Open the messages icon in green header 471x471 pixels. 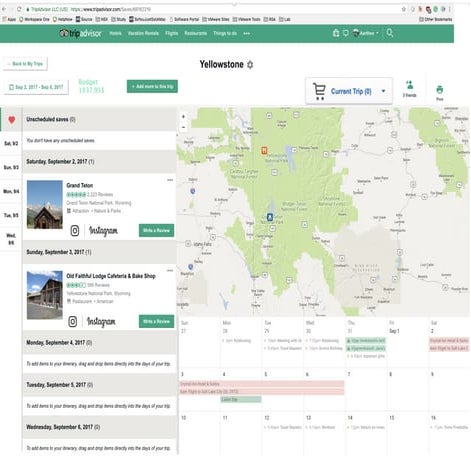pyautogui.click(x=346, y=33)
